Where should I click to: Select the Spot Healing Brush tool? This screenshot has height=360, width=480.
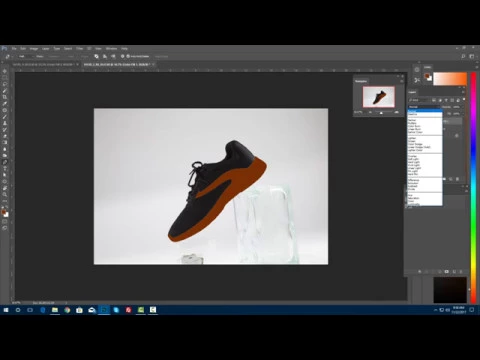click(x=5, y=110)
